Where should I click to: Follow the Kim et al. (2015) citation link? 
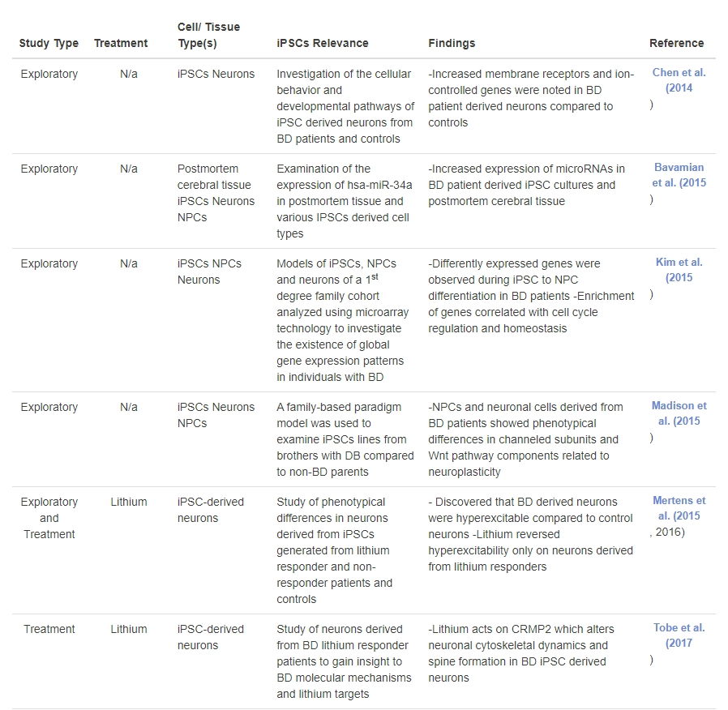(679, 270)
